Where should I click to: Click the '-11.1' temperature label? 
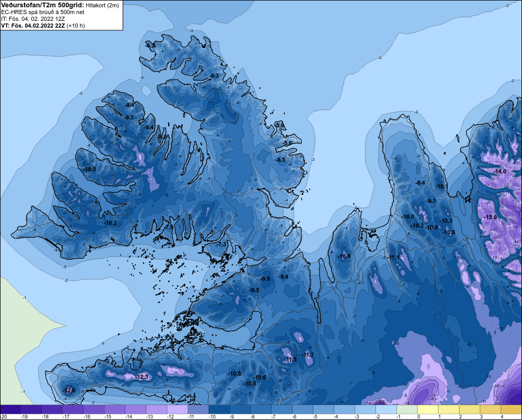394,257
